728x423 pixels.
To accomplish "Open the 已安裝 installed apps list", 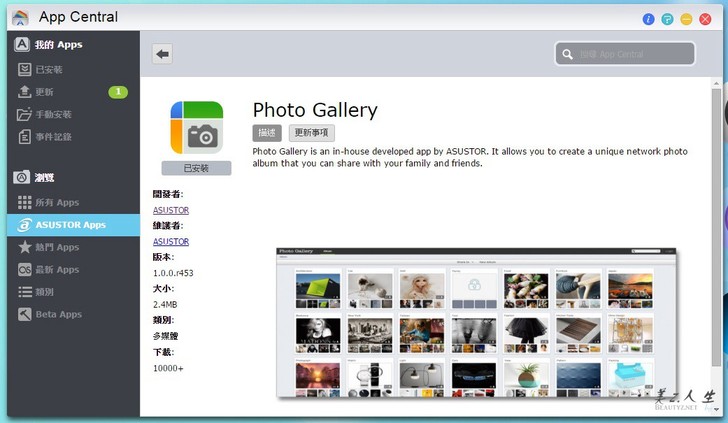I will tap(49, 70).
